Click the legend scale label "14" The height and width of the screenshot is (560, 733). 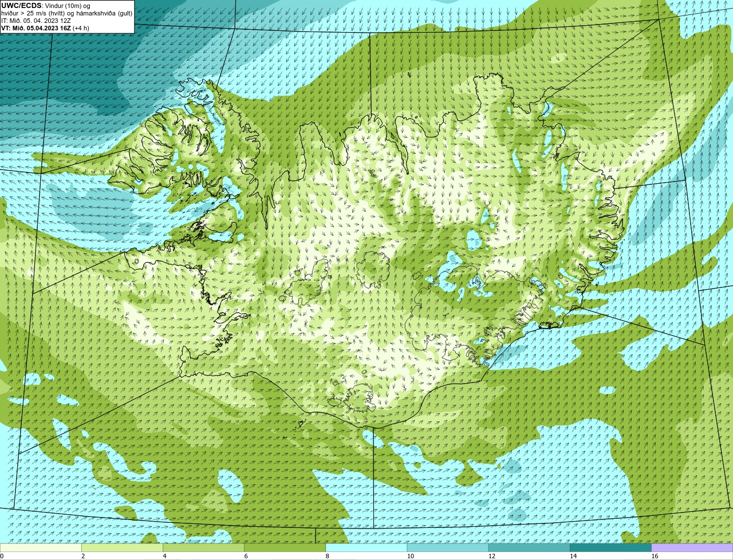tap(573, 557)
